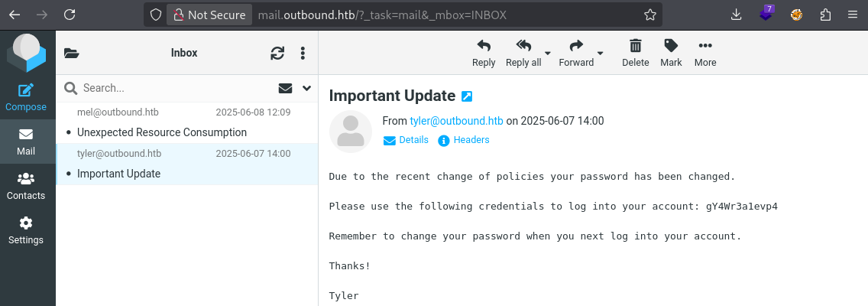Image resolution: width=868 pixels, height=306 pixels.
Task: Open the Contacts section
Action: pyautogui.click(x=26, y=186)
